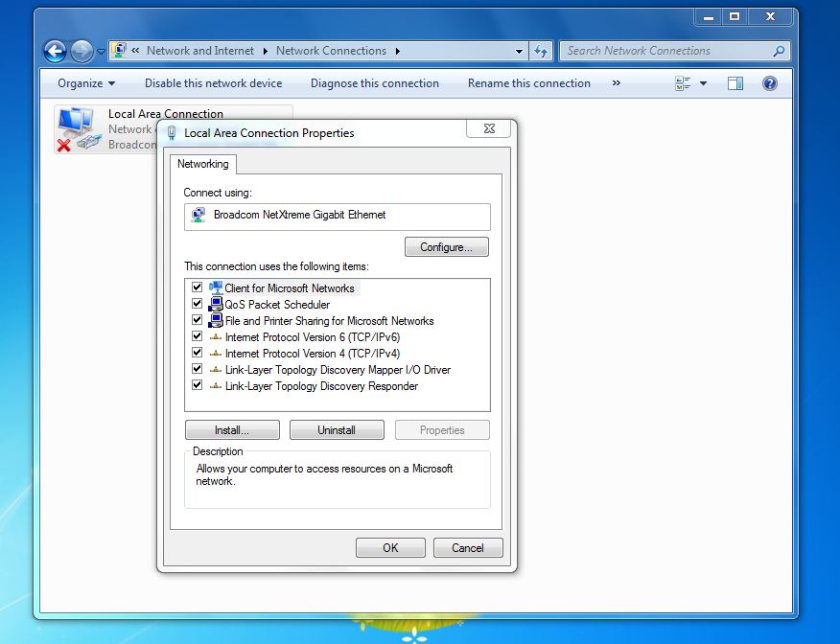Click the QoS Packet Scheduler icon
Image resolution: width=840 pixels, height=644 pixels.
pyautogui.click(x=216, y=304)
